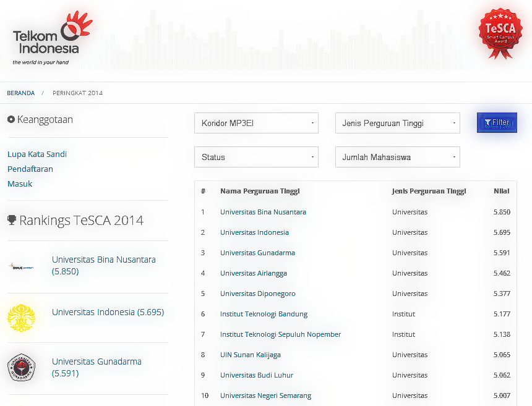This screenshot has height=406, width=532.
Task: Click the Universitas Gunadarma round emblem
Action: (x=22, y=367)
